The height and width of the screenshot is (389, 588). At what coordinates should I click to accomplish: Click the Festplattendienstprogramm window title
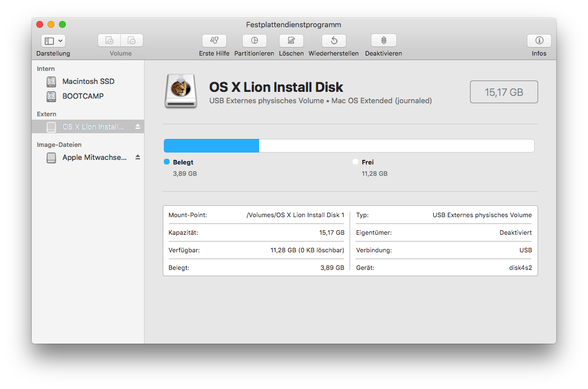(x=294, y=25)
